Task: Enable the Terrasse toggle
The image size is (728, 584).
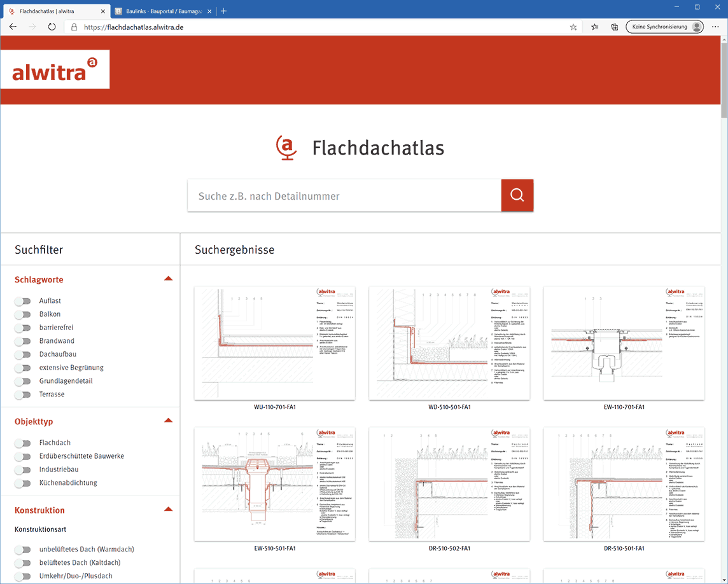Action: click(22, 394)
